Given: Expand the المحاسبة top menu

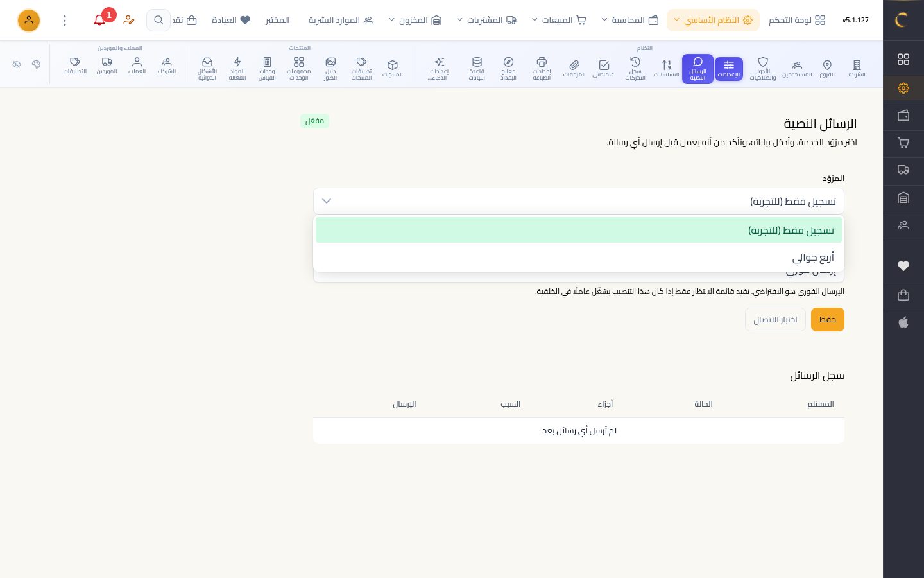Looking at the screenshot, I should coord(630,20).
